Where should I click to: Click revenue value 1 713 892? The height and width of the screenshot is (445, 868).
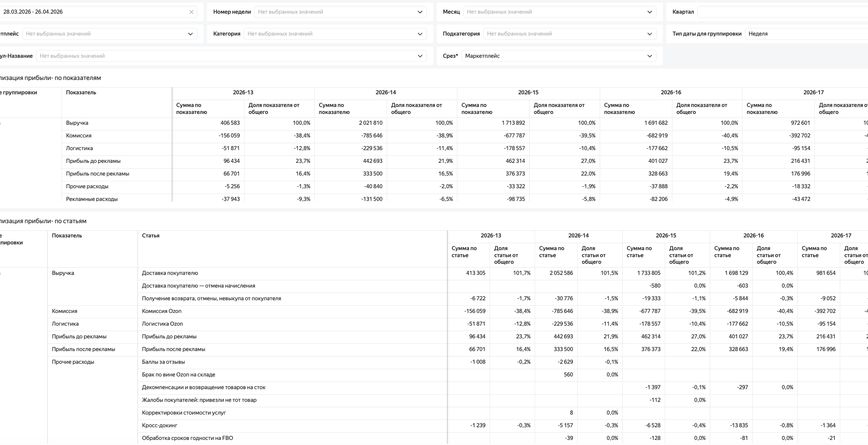(513, 123)
